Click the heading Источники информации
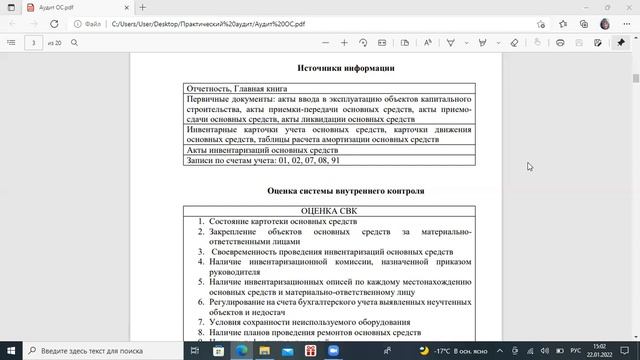The image size is (640, 360). pyautogui.click(x=346, y=68)
